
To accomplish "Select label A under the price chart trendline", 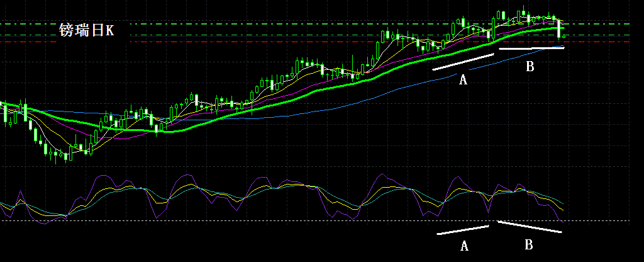I will tap(463, 80).
